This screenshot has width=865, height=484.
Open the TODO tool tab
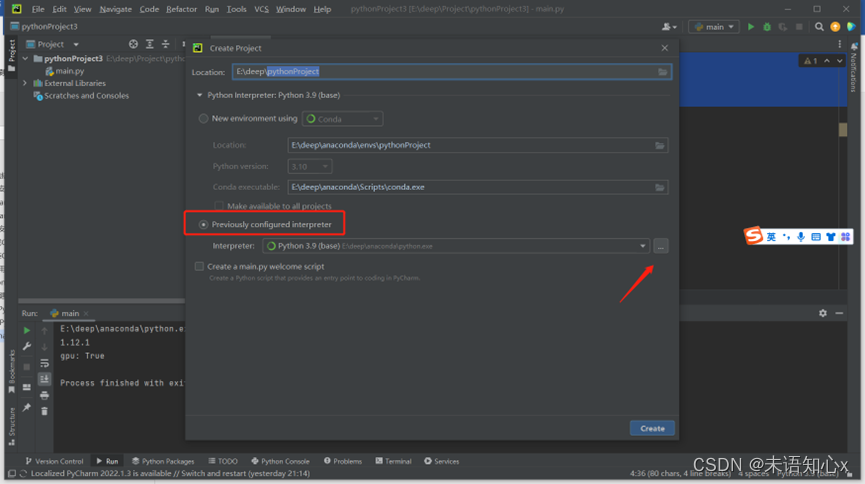pos(223,461)
